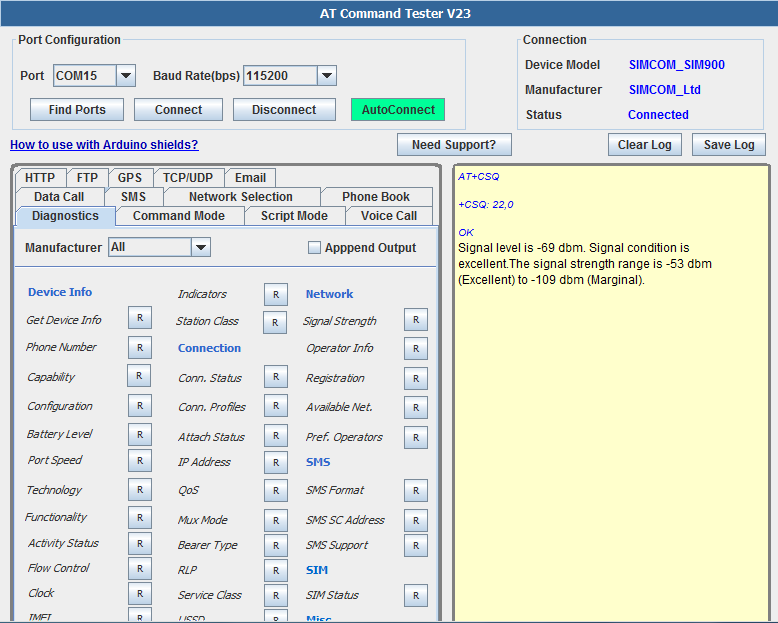Read Battery Level with its R button
This screenshot has height=623, width=778.
pyautogui.click(x=140, y=435)
